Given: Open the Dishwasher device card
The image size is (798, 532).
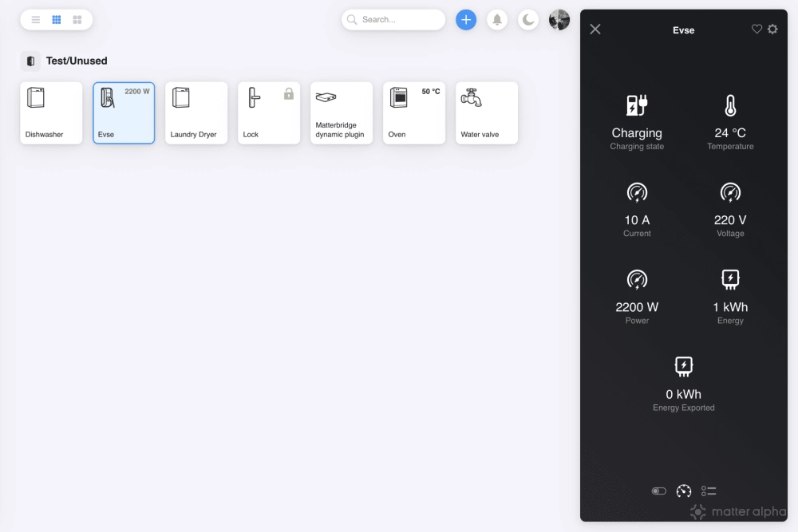Looking at the screenshot, I should click(51, 113).
